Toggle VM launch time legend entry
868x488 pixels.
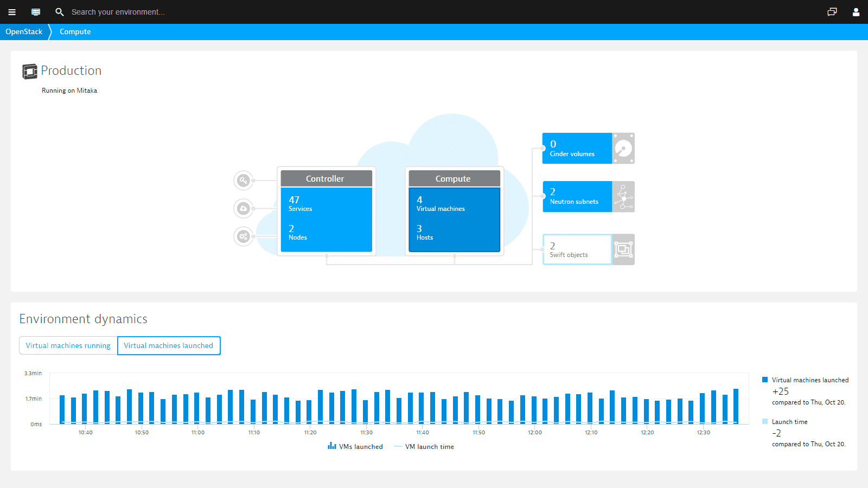(424, 446)
